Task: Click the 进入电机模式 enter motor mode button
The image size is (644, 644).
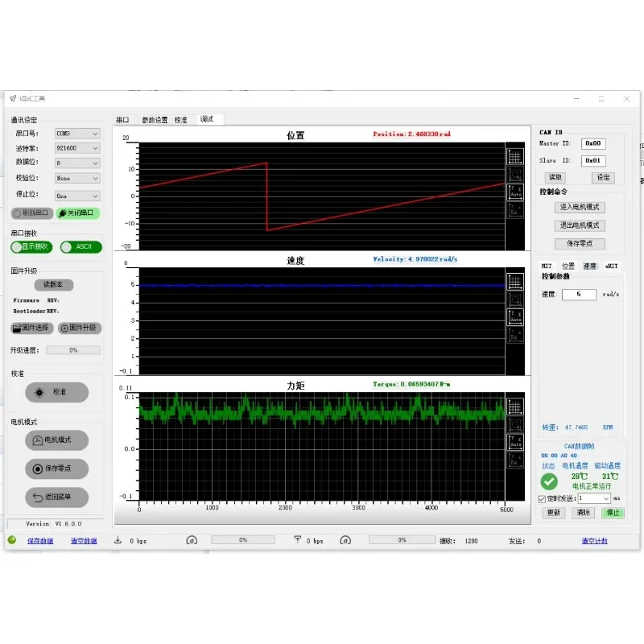Action: [580, 208]
